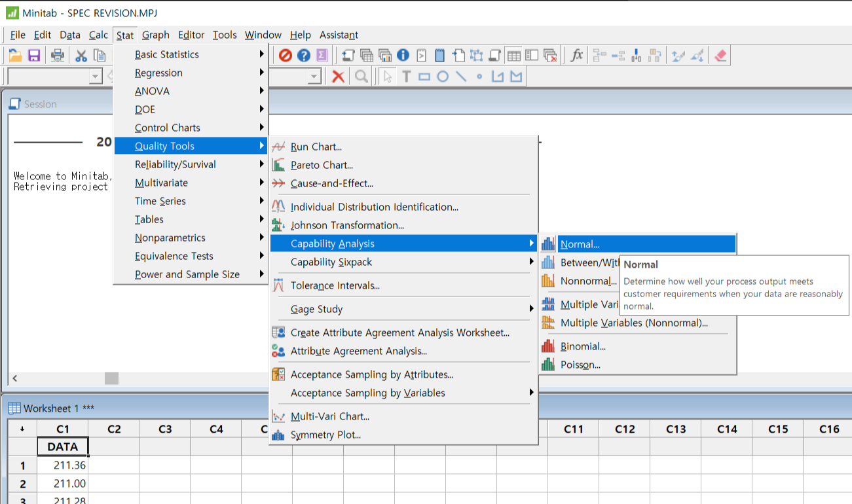Click the blue notepad ReportPad icon
Image resolution: width=852 pixels, height=504 pixels.
(440, 56)
